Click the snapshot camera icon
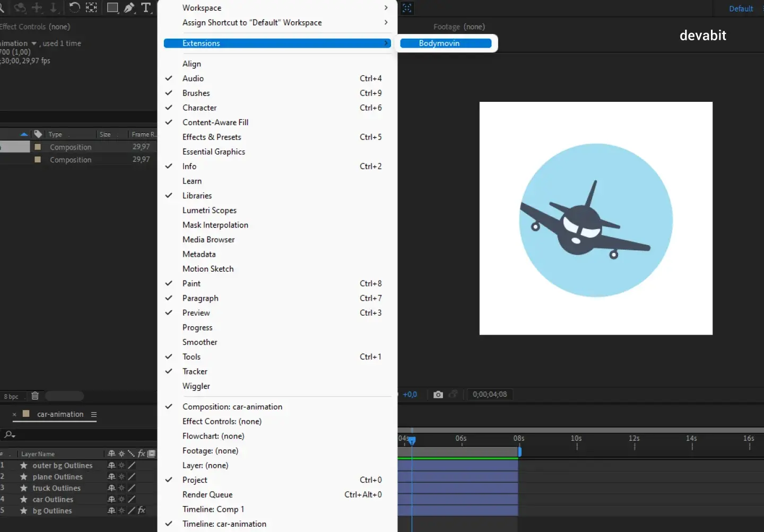The image size is (764, 532). (x=438, y=395)
